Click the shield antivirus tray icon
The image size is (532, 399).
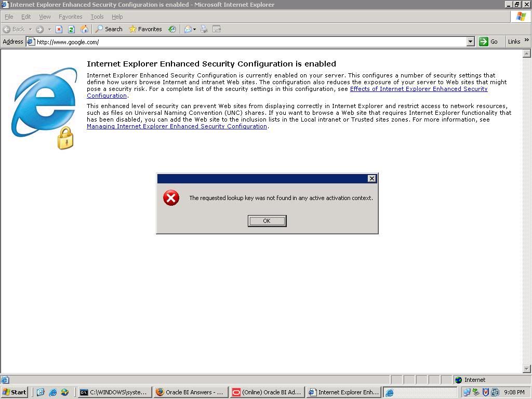click(486, 392)
